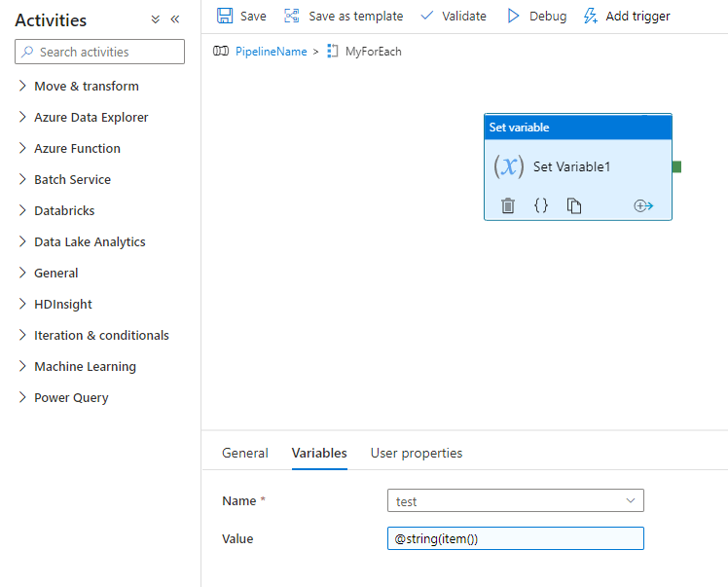Click the Add trigger lightning icon
This screenshot has width=728, height=587.
(590, 16)
